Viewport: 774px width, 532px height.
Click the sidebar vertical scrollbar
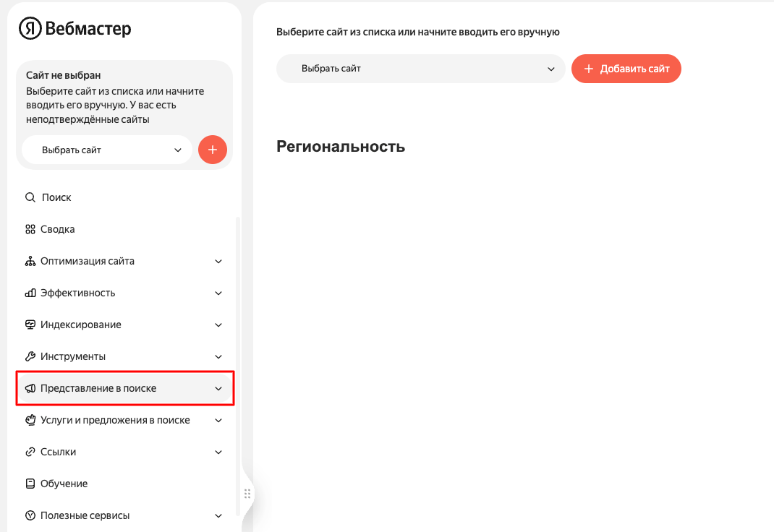(239, 366)
